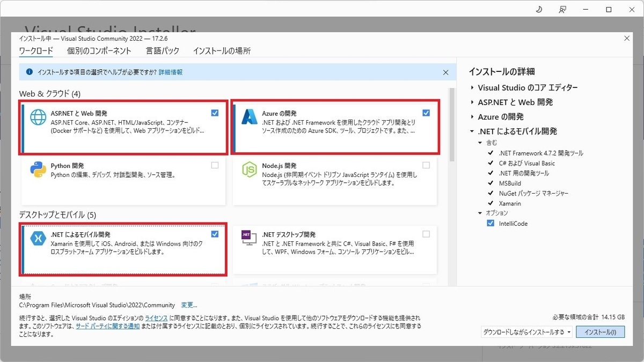Click .NET 用の開発ツール component item
Screen dimensions: 644x362
[524, 173]
